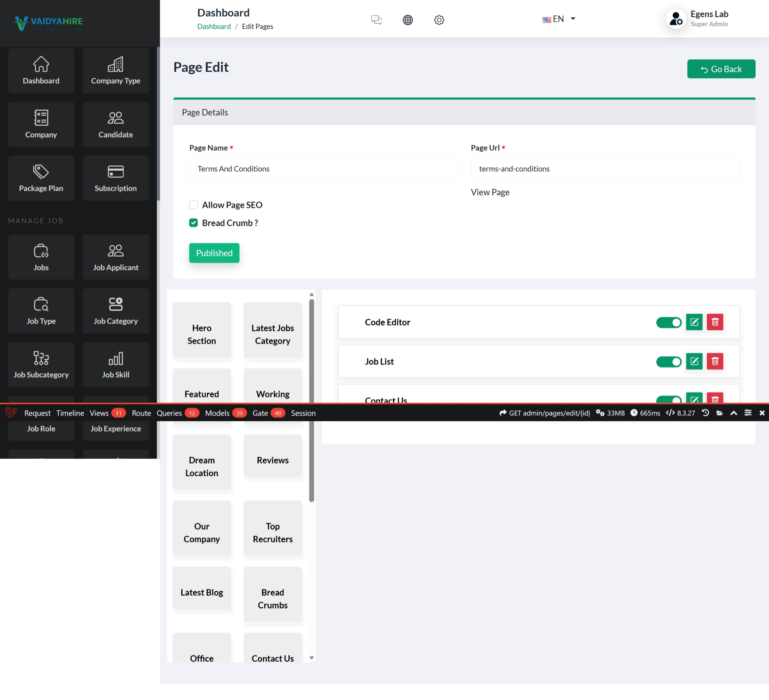The width and height of the screenshot is (769, 700).
Task: Open the Job Skill sidebar tile
Action: [116, 364]
